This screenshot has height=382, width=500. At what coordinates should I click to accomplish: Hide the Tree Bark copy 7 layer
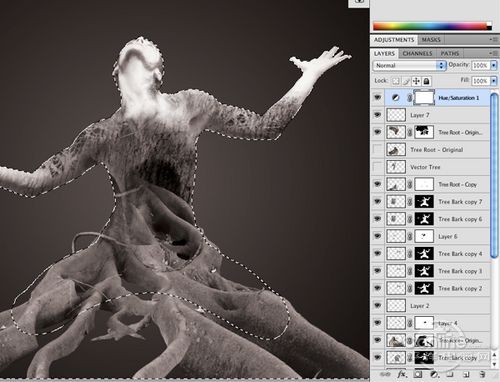(x=378, y=202)
